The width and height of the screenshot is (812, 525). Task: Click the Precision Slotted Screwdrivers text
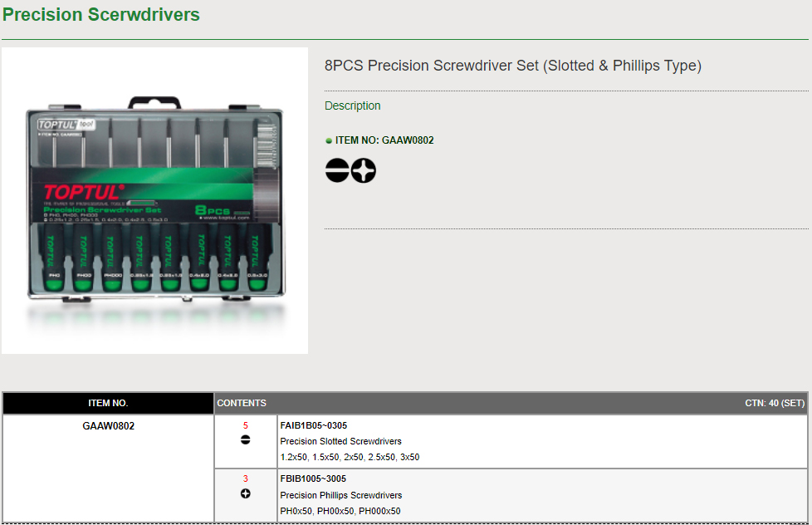click(340, 442)
